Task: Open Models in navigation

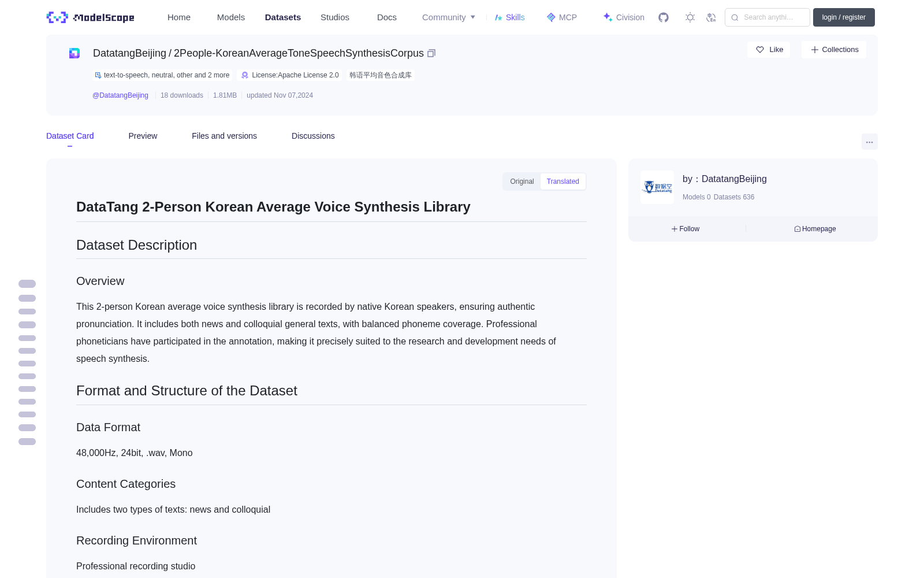Action: tap(231, 17)
